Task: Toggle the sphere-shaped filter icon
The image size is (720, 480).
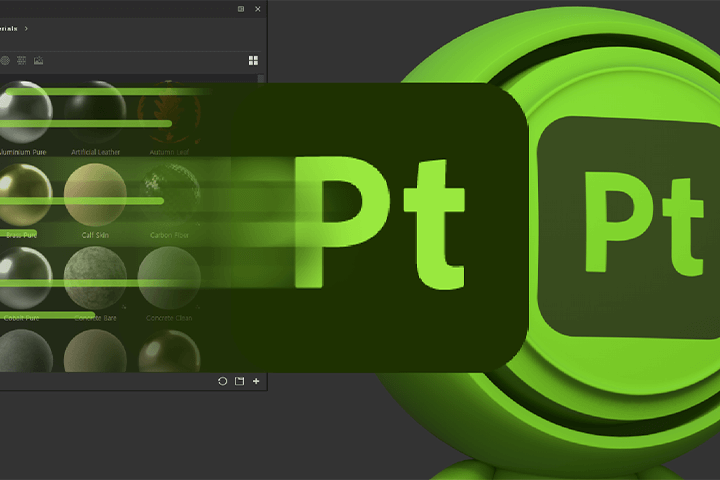Action: pyautogui.click(x=5, y=60)
